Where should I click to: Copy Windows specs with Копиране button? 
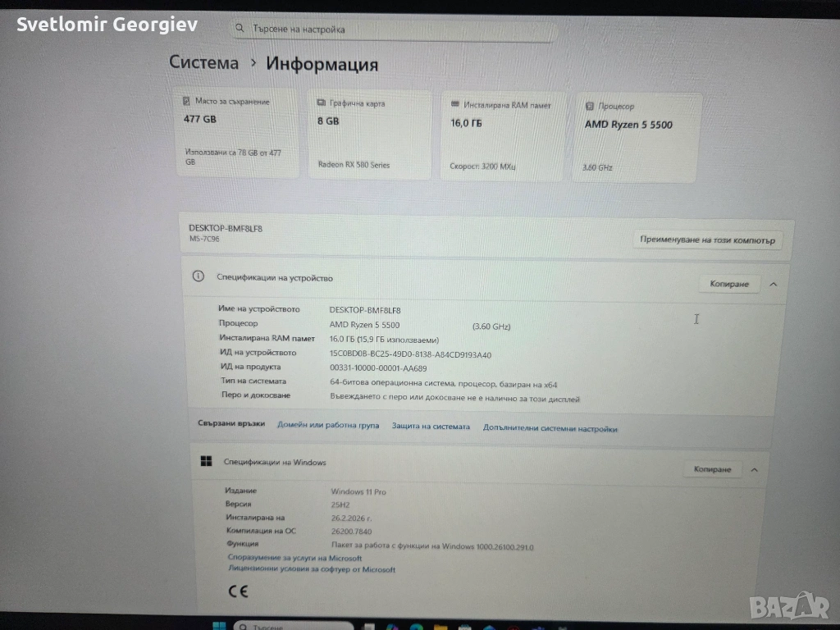tap(712, 469)
